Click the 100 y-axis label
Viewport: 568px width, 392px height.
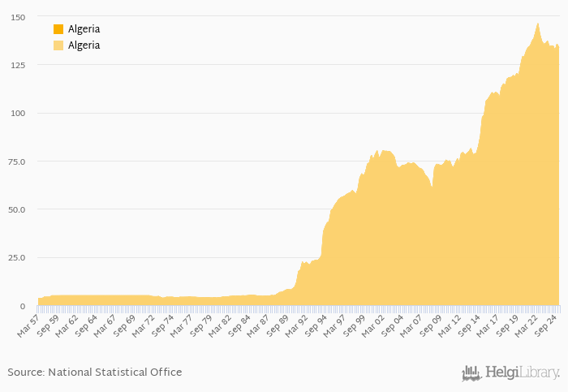pyautogui.click(x=16, y=113)
